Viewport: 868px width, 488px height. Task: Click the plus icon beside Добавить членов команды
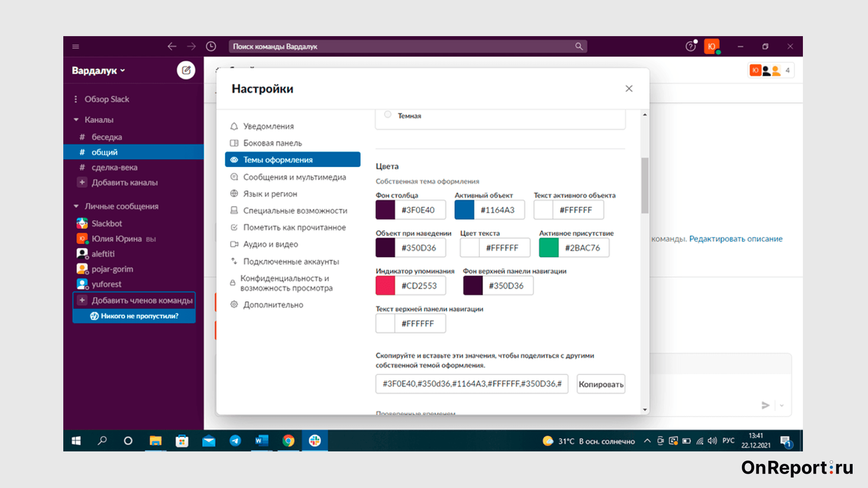[x=82, y=300]
